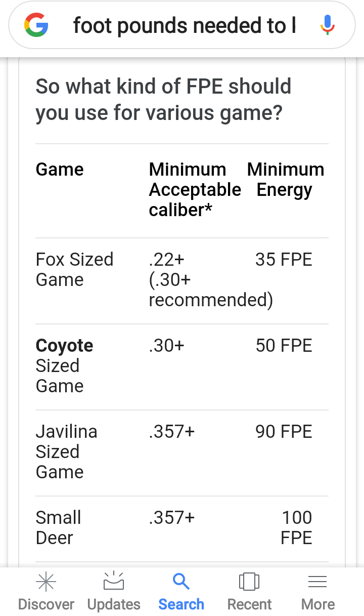Screen dimensions: 364x616
Task: Tap the Google logo icon
Action: click(36, 25)
